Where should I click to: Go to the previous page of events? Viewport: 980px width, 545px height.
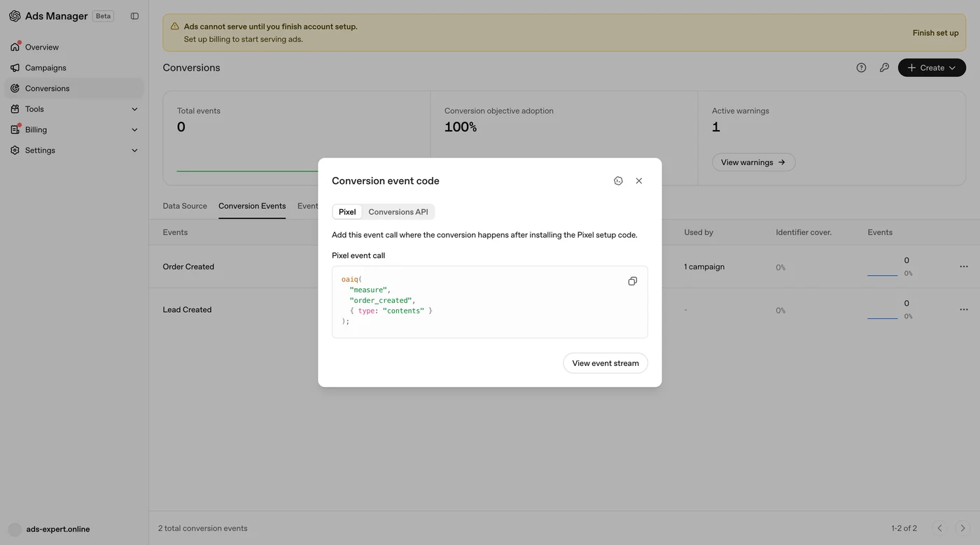939,528
